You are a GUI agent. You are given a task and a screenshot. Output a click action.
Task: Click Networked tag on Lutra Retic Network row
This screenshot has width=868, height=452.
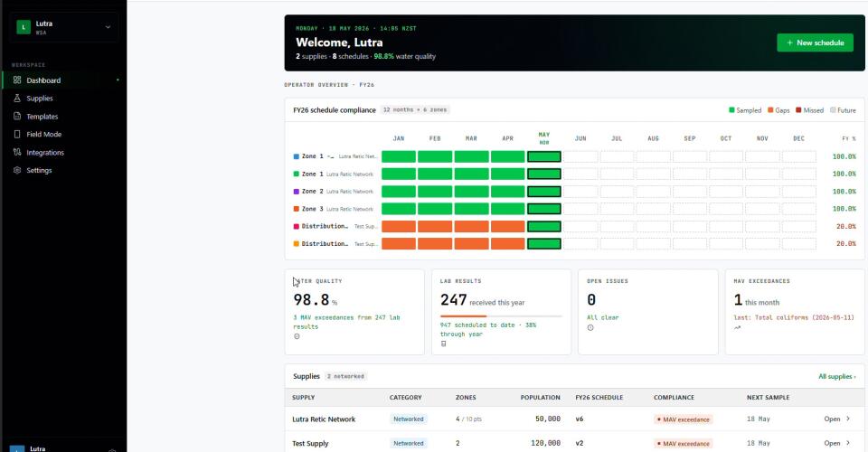pyautogui.click(x=409, y=419)
